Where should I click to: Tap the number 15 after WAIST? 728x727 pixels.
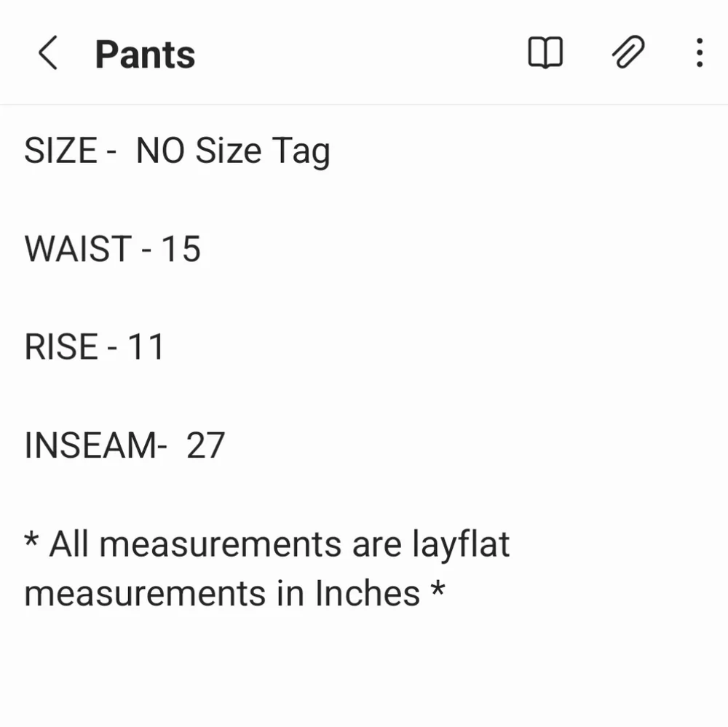click(x=184, y=248)
